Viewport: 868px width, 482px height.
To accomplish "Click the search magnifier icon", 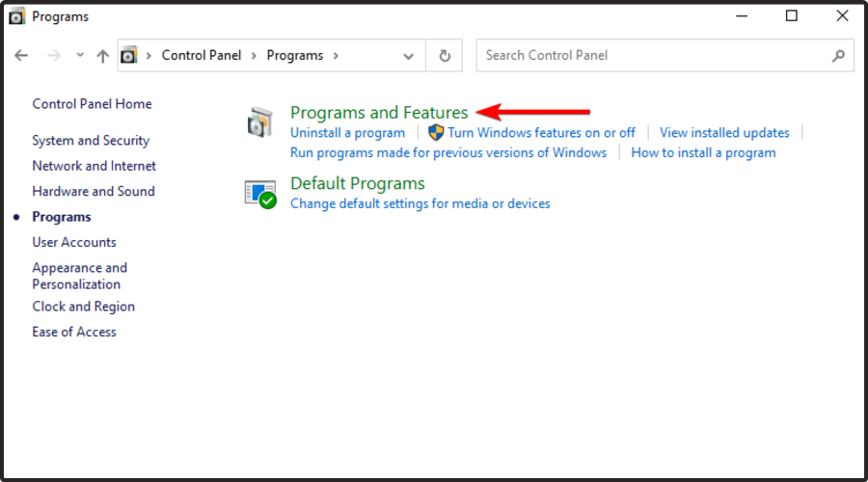I will [838, 55].
